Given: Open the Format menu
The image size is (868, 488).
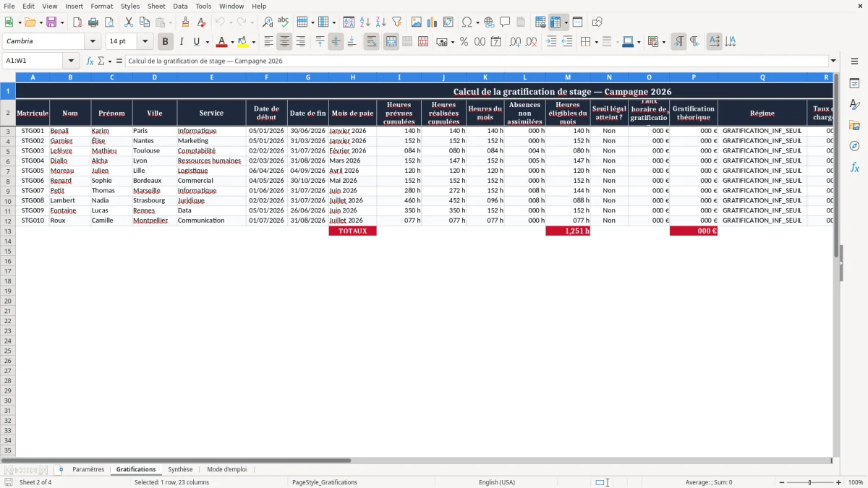Looking at the screenshot, I should 101,6.
